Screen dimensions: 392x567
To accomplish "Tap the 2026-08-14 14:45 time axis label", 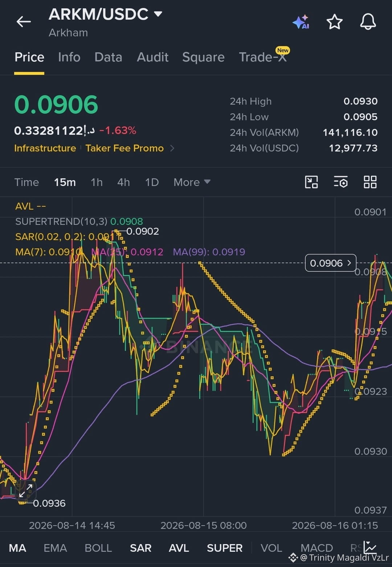I will click(72, 526).
